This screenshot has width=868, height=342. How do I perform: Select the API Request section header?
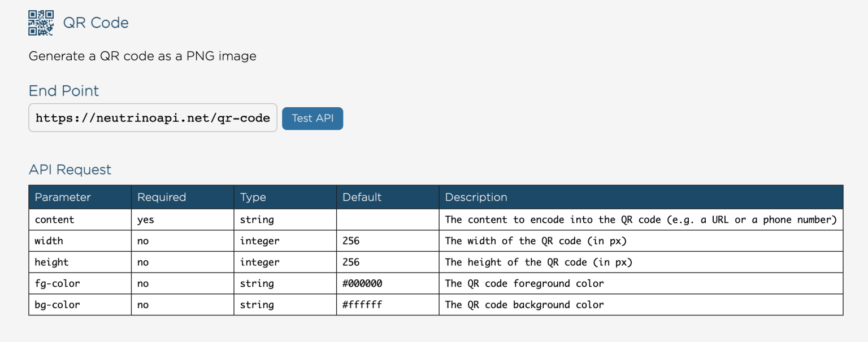click(70, 169)
